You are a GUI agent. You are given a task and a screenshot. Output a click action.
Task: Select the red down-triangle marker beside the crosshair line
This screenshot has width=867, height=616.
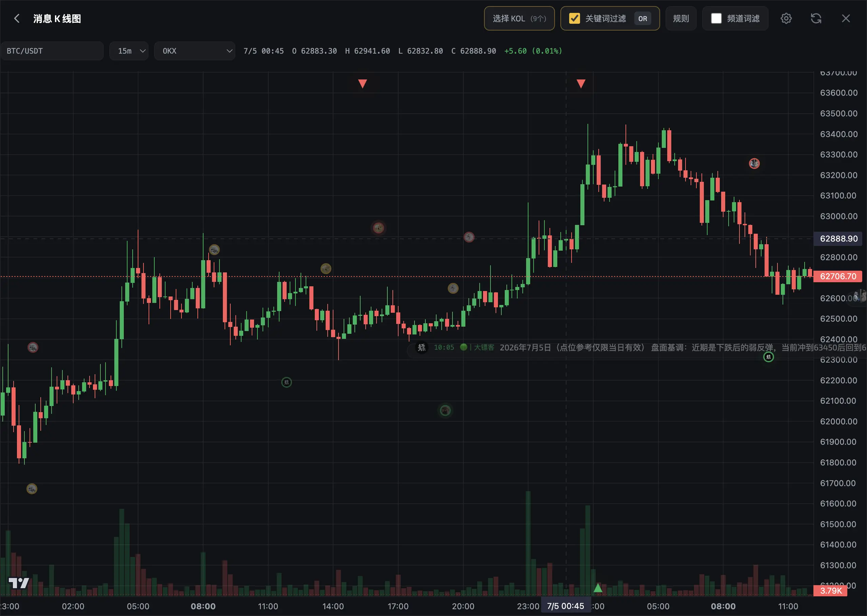[581, 84]
